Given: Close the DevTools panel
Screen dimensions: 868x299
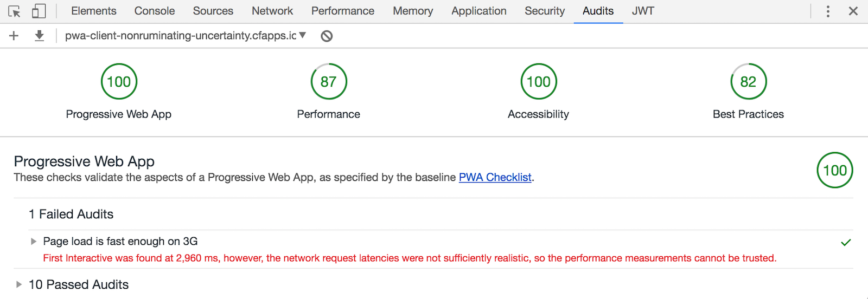Looking at the screenshot, I should [853, 11].
